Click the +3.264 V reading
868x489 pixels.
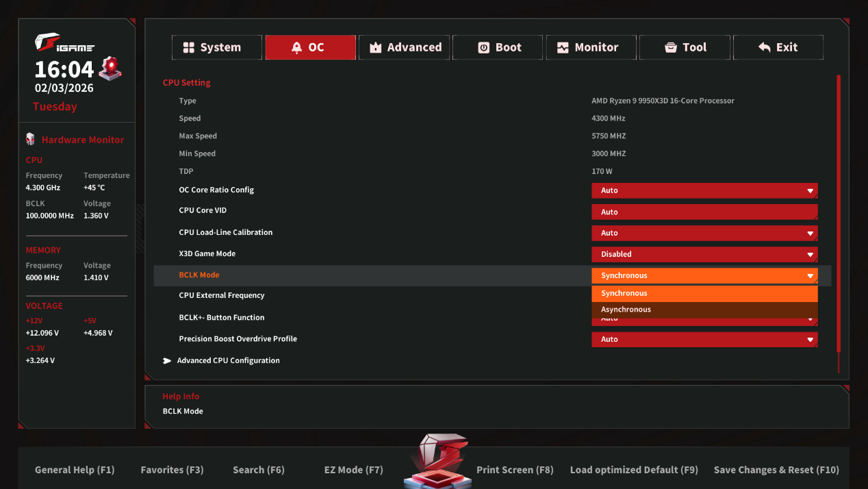[40, 361]
